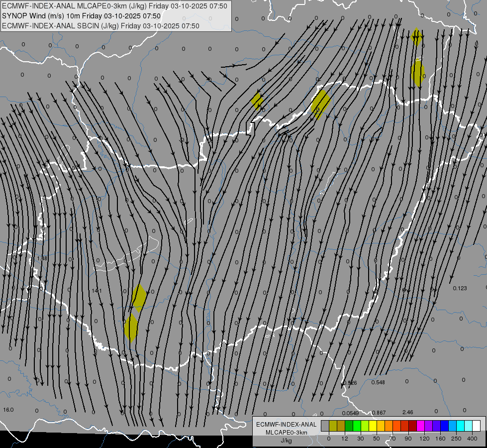Screen dimensions: 487x448
Task: Click the legend label 70
Action: (392, 439)
